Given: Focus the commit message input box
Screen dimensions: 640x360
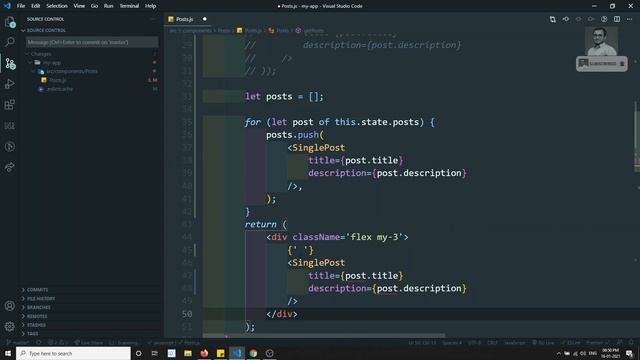Looking at the screenshot, I should click(92, 42).
